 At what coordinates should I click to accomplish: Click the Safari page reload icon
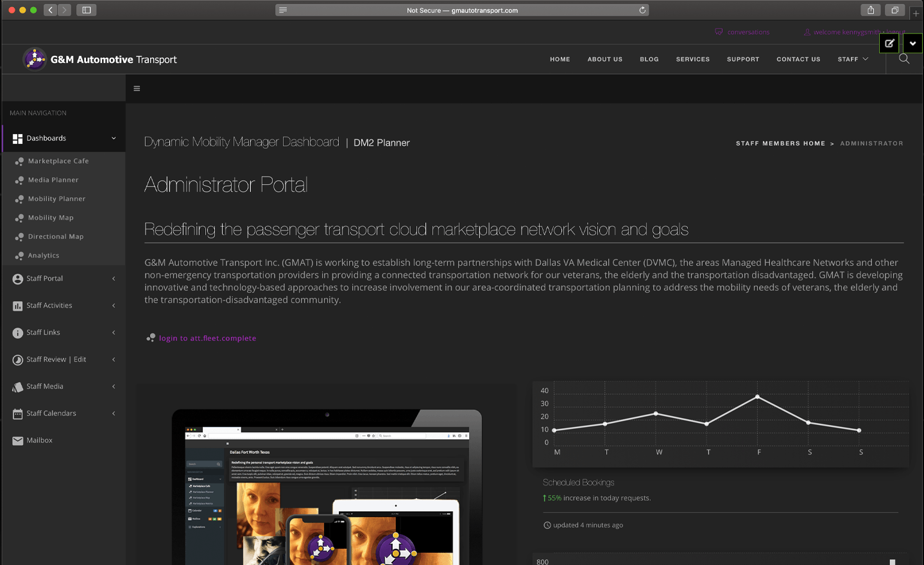pos(642,10)
